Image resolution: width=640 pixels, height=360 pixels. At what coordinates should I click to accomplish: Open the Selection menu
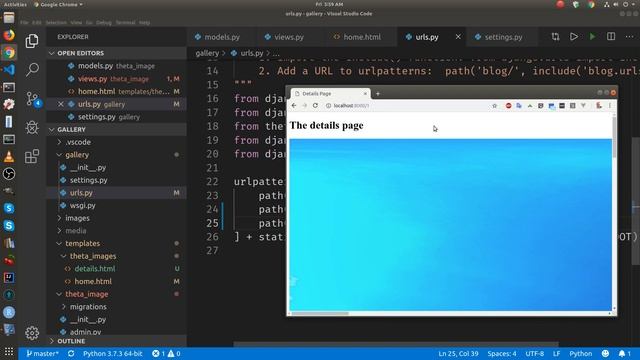56,22
